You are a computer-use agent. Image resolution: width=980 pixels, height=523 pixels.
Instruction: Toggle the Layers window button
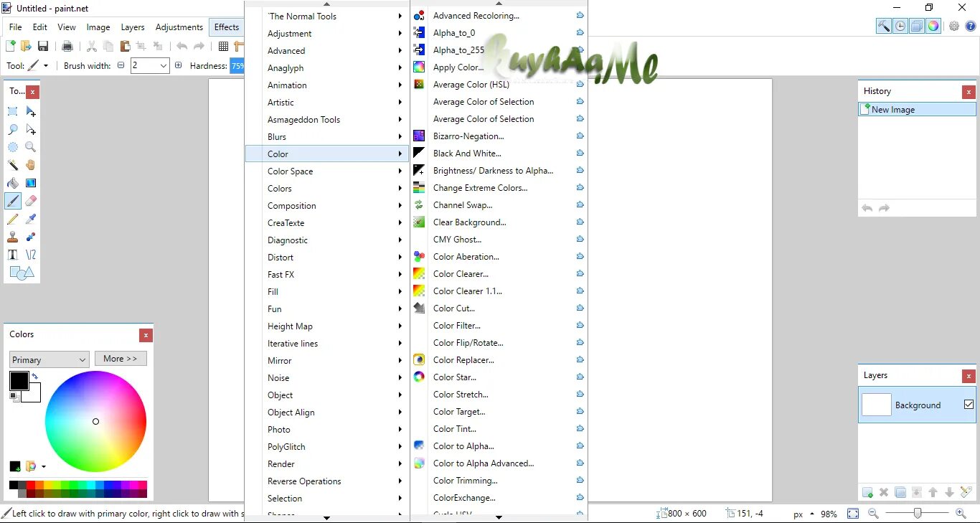pyautogui.click(x=917, y=26)
